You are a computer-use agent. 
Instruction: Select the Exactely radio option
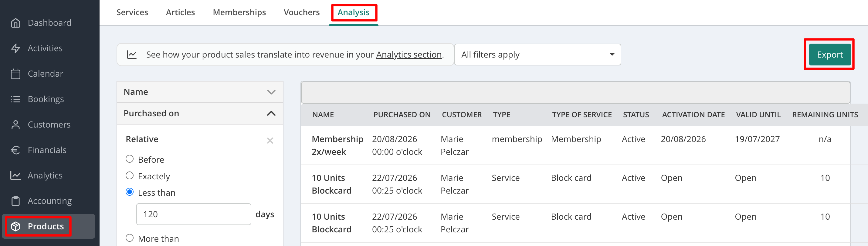pos(129,175)
